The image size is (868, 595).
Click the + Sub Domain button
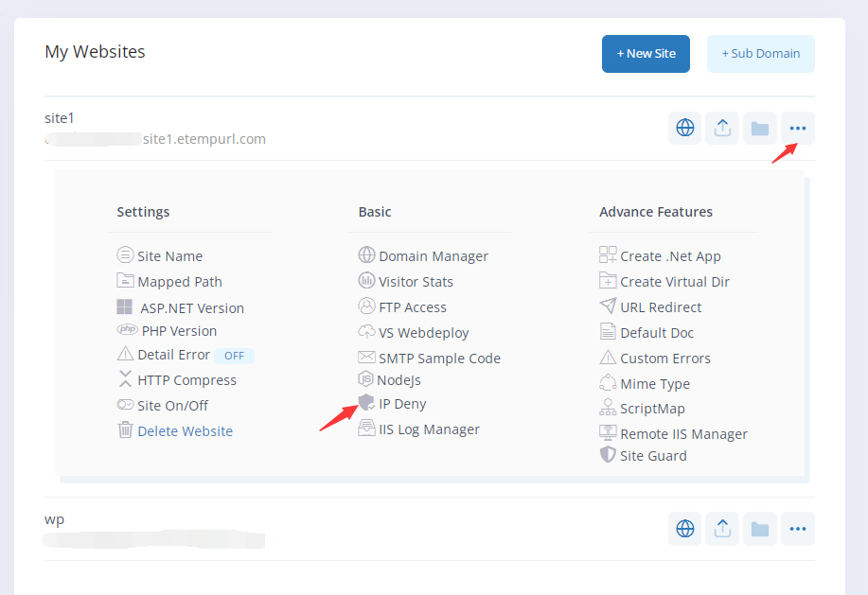click(760, 54)
